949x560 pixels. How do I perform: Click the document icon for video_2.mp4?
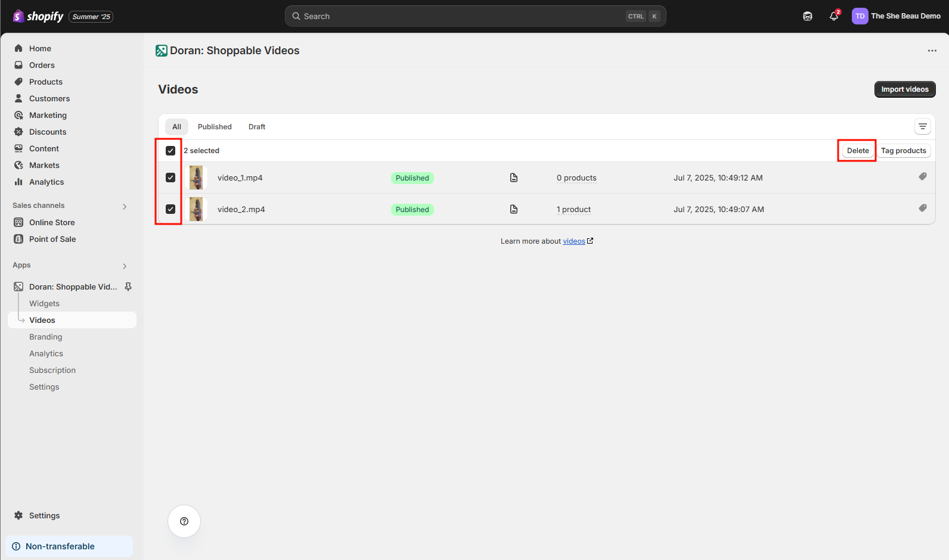(x=514, y=209)
